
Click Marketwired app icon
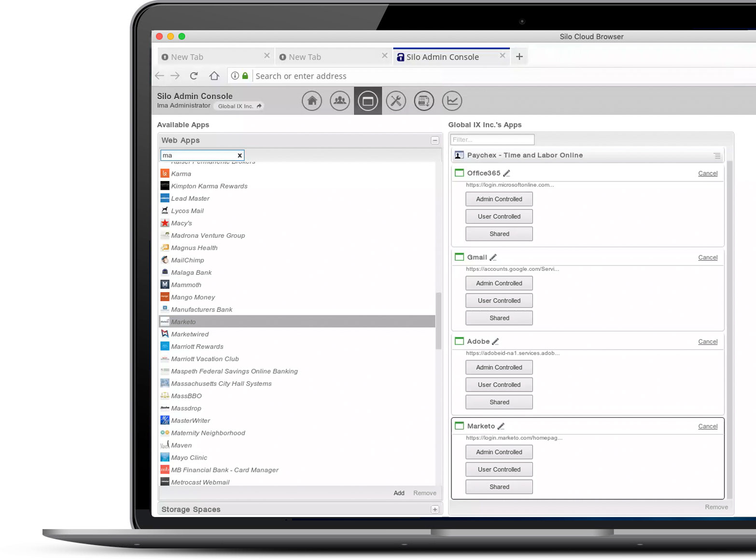(165, 334)
